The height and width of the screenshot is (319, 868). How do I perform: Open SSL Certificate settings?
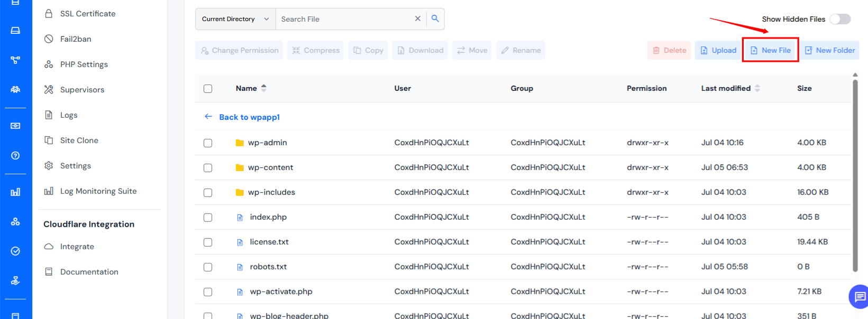click(88, 14)
